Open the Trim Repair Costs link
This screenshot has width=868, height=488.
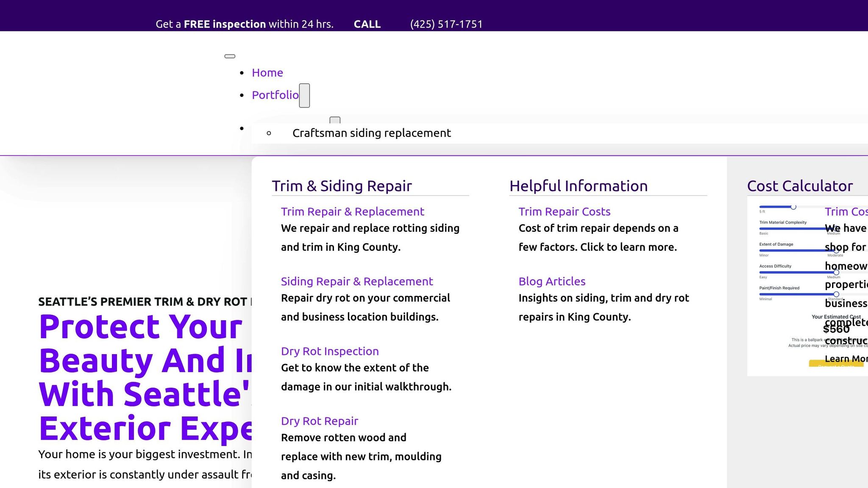pos(564,211)
